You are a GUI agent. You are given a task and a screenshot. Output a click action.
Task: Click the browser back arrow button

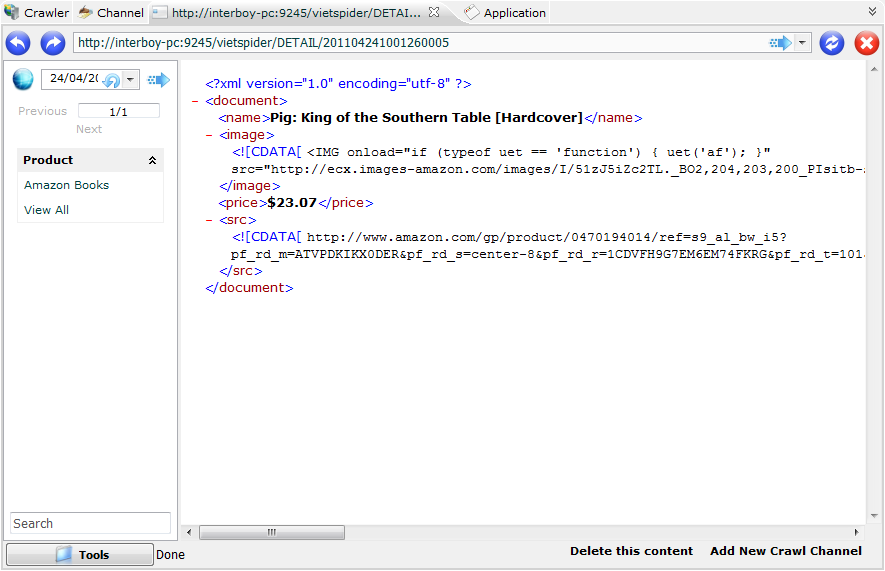pyautogui.click(x=18, y=43)
